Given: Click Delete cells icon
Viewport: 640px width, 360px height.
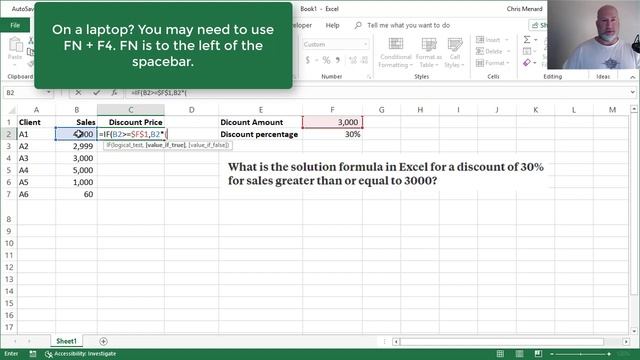Looking at the screenshot, I should click(x=480, y=51).
